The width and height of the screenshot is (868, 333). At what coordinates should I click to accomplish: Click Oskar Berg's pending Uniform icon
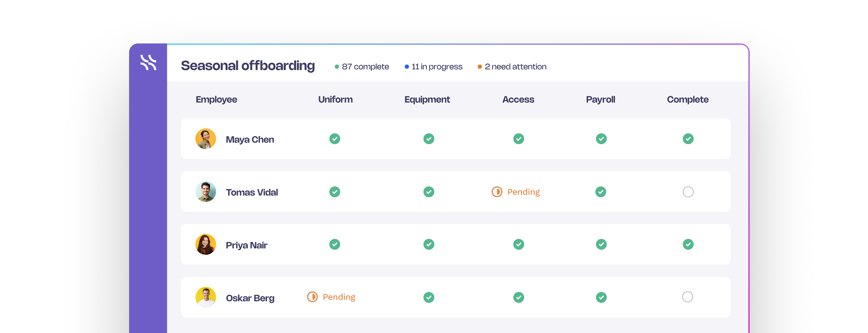[x=312, y=297]
